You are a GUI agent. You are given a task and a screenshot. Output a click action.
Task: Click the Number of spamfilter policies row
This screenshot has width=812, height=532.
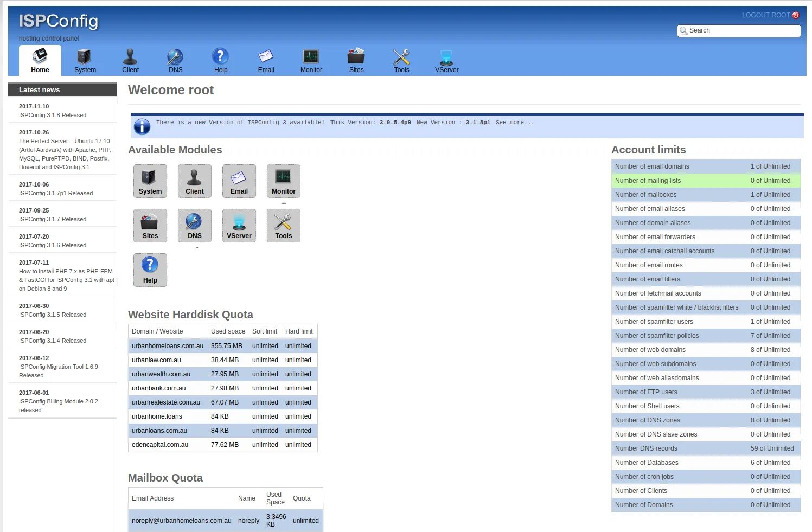[706, 336]
